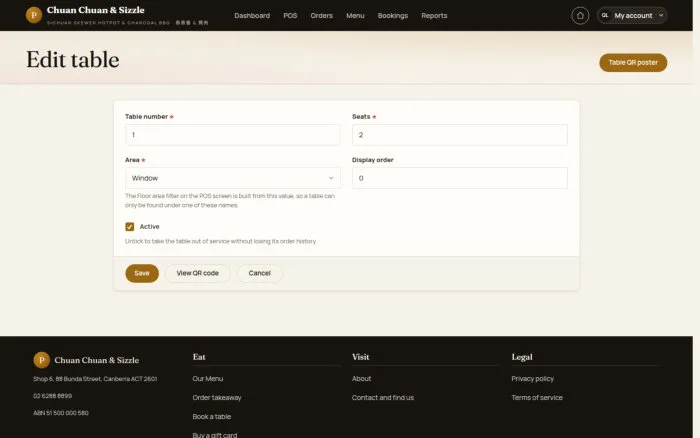Click the Table QR poster button
The height and width of the screenshot is (438, 700).
coord(633,63)
